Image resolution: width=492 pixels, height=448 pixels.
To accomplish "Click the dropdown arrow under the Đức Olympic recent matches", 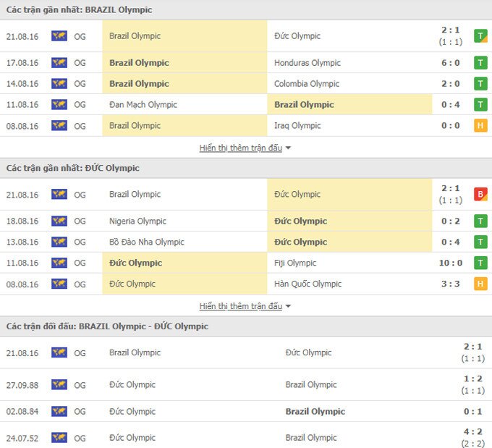I will (288, 306).
